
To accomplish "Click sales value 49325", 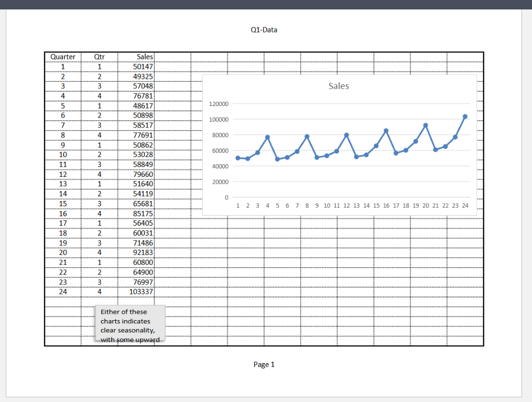I will (143, 77).
